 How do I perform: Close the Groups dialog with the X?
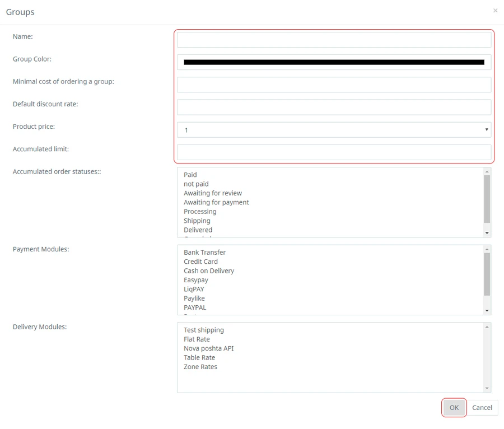495,11
